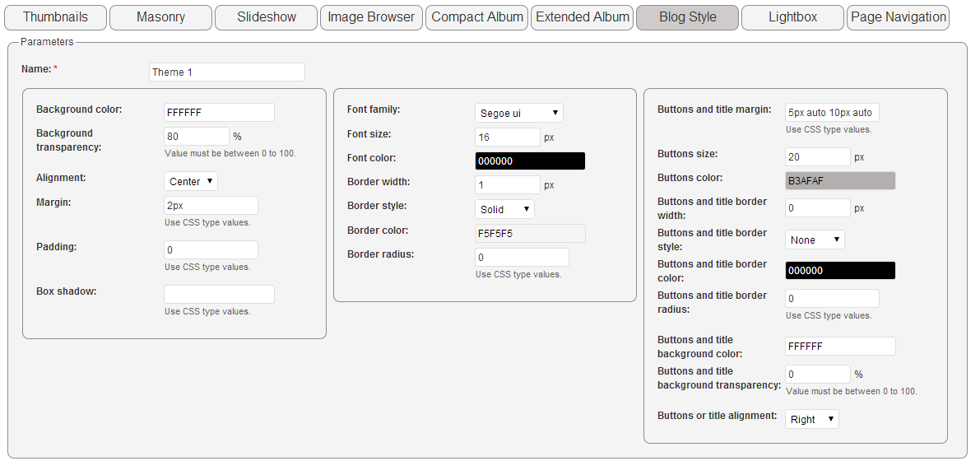
Task: Click the Name field with Theme 1
Action: [x=227, y=72]
